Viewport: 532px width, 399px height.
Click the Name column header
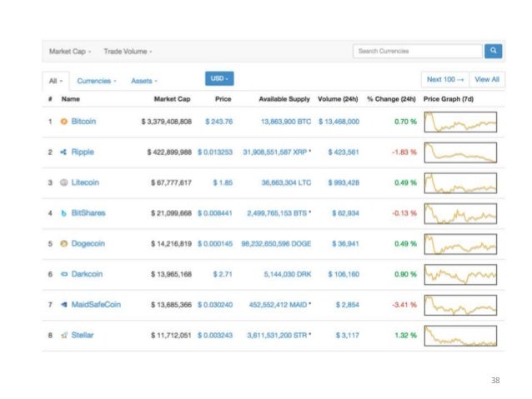click(71, 99)
